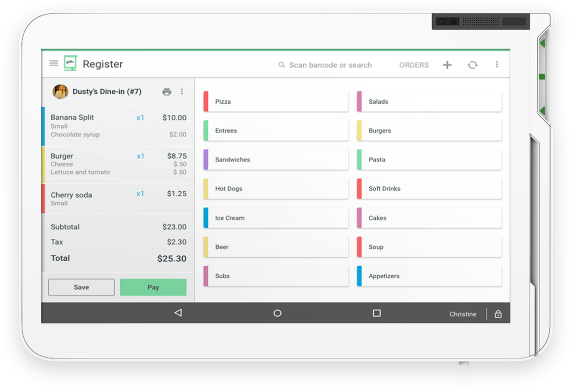Click the Christine employee name
The width and height of the screenshot is (571, 389).
(x=462, y=314)
